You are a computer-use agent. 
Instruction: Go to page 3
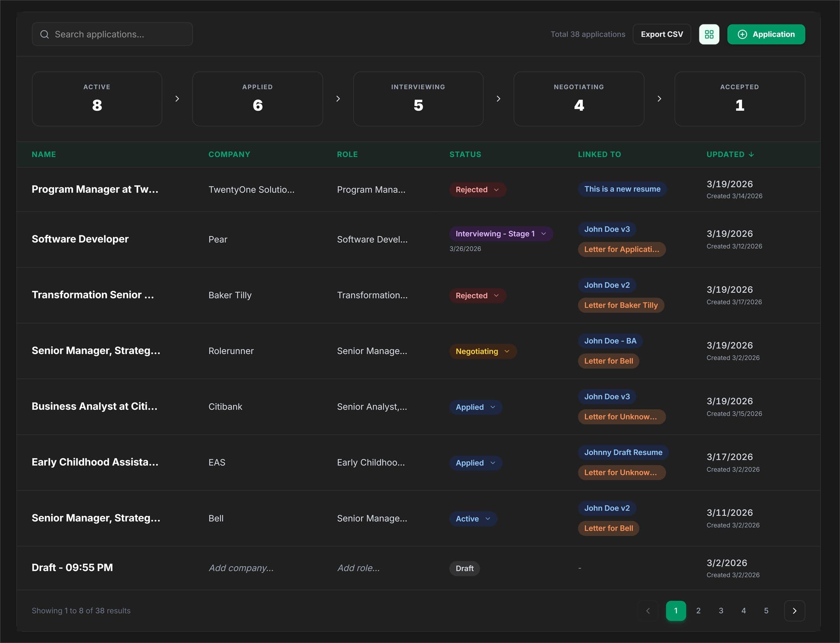720,611
